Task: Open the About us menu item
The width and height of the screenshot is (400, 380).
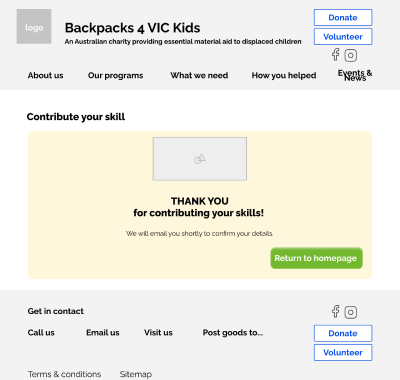Action: pos(45,75)
